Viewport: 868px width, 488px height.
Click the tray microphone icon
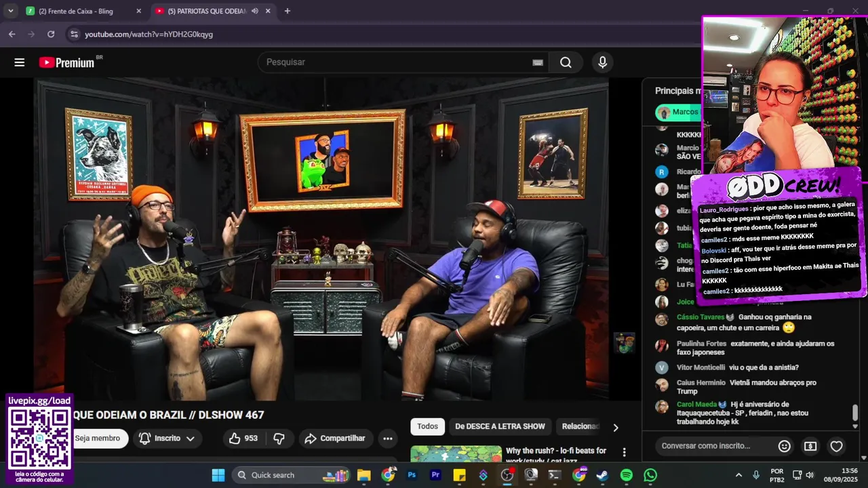pos(756,475)
